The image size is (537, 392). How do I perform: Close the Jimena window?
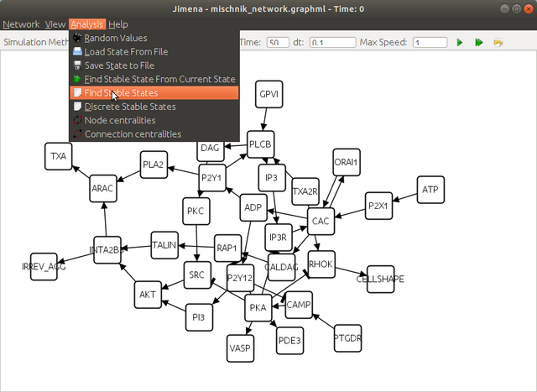click(x=529, y=8)
